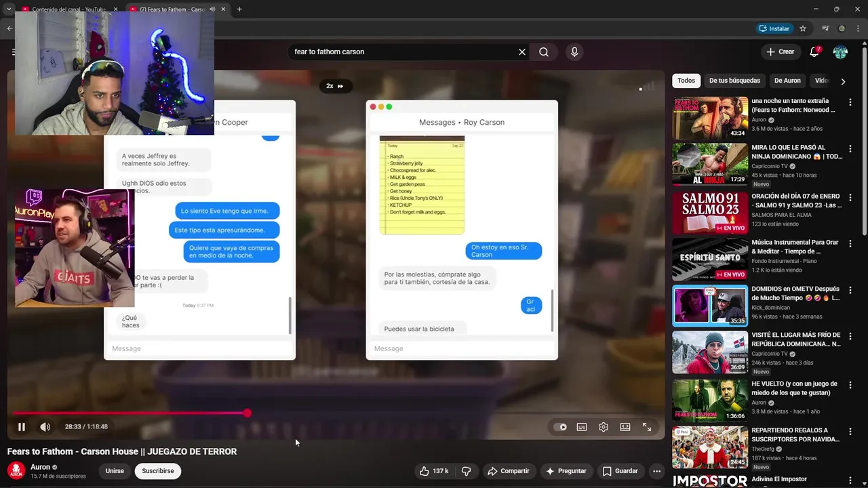Open DOMIDIOS en OMETV video title
The height and width of the screenshot is (488, 868).
pos(795,293)
